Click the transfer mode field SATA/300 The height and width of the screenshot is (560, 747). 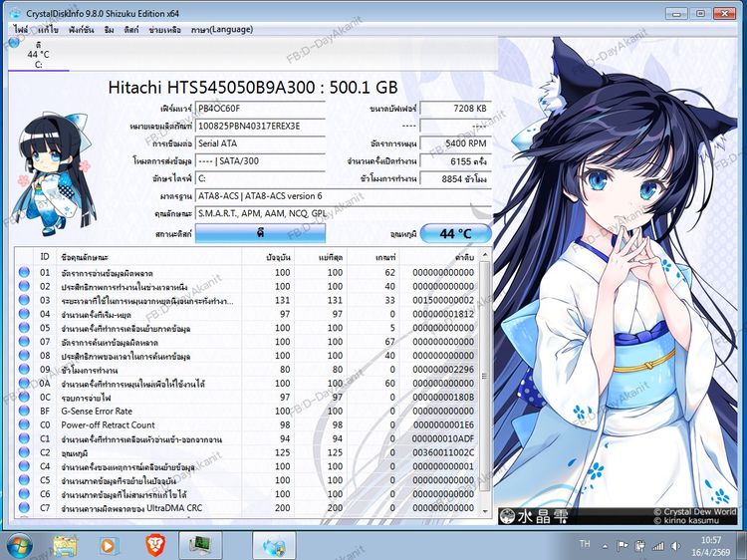pos(260,161)
